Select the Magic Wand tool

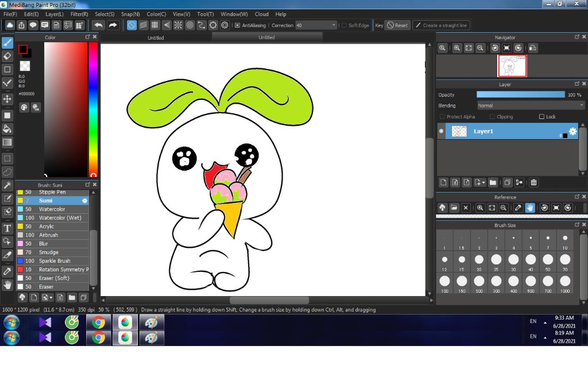[7, 185]
